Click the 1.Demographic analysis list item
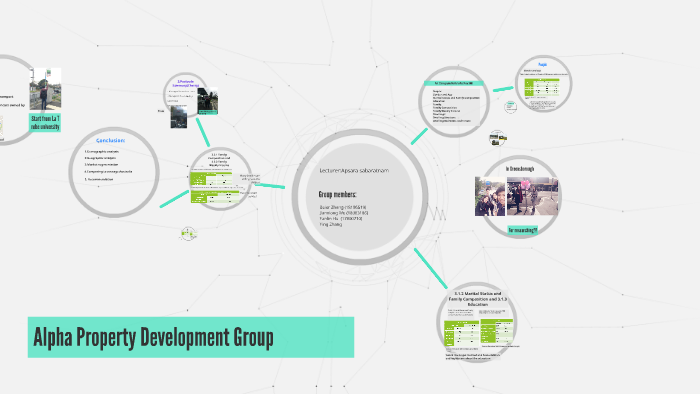This screenshot has height=394, width=700. [102, 152]
